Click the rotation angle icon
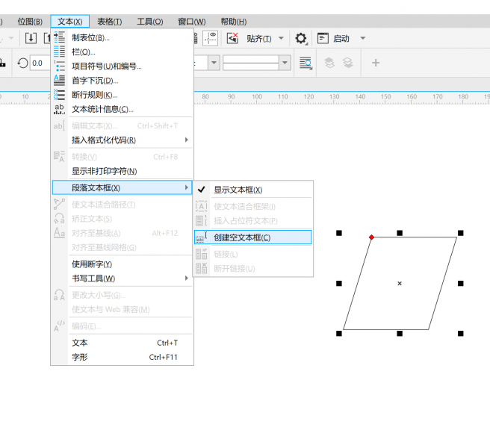 coord(22,63)
